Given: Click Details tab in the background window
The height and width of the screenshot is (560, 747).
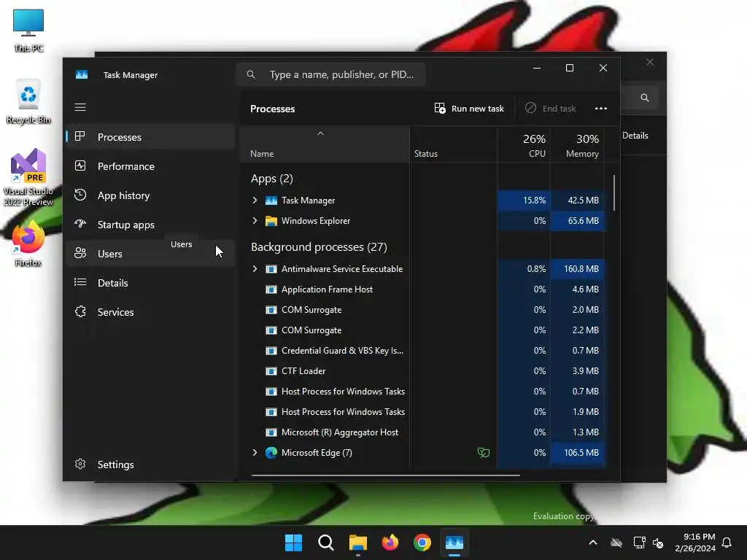Looking at the screenshot, I should [x=635, y=135].
